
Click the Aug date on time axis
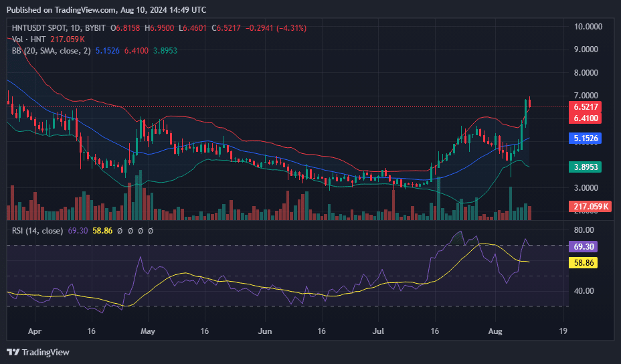pos(495,331)
